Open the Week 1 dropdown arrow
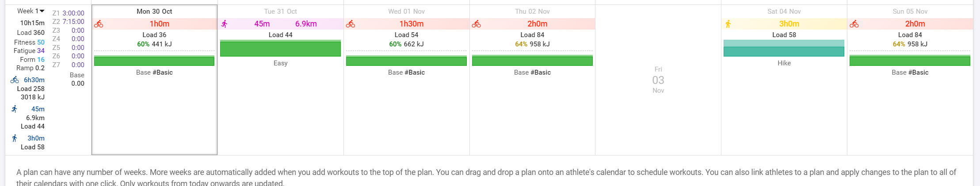 pyautogui.click(x=42, y=11)
